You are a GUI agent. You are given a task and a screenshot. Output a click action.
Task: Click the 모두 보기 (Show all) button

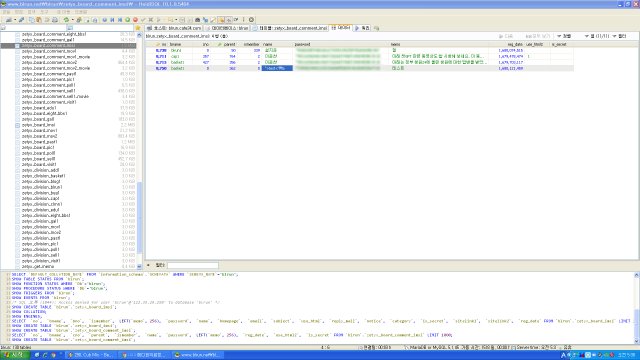click(x=537, y=36)
